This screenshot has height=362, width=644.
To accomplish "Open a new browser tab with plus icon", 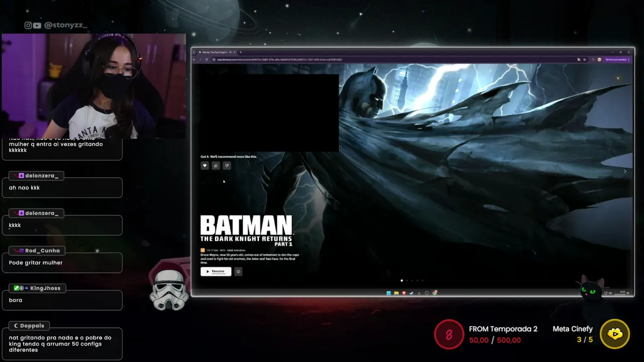I will pos(240,52).
